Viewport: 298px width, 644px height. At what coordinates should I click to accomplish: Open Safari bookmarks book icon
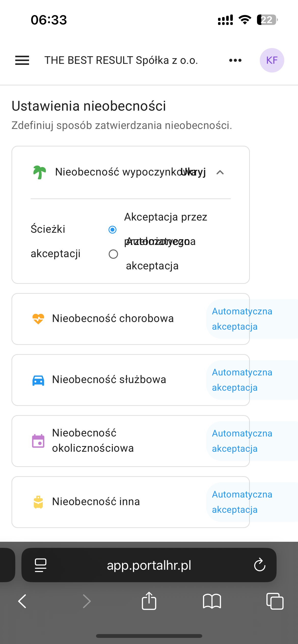212,601
